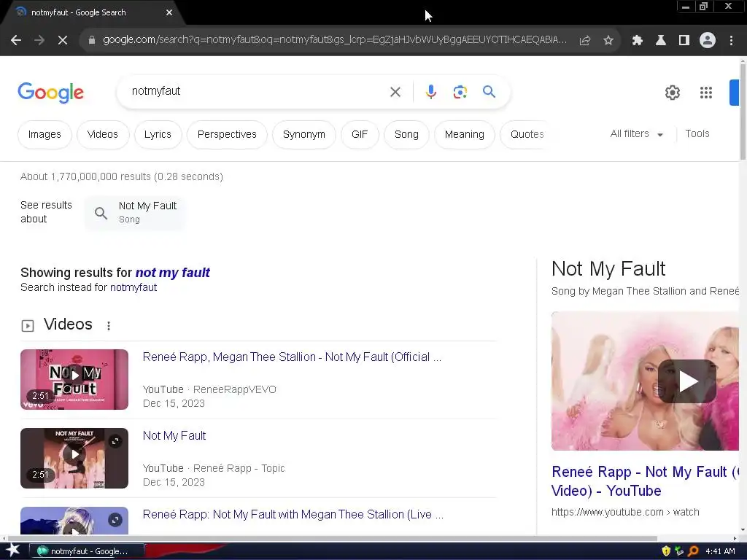The height and width of the screenshot is (560, 747).
Task: Open second 'Not My Fault' video title link
Action: click(174, 436)
